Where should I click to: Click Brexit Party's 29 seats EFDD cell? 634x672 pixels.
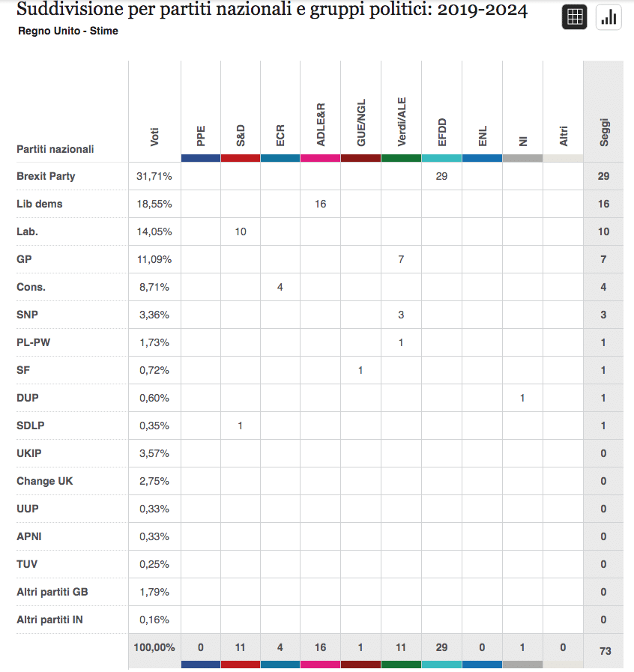pos(441,176)
